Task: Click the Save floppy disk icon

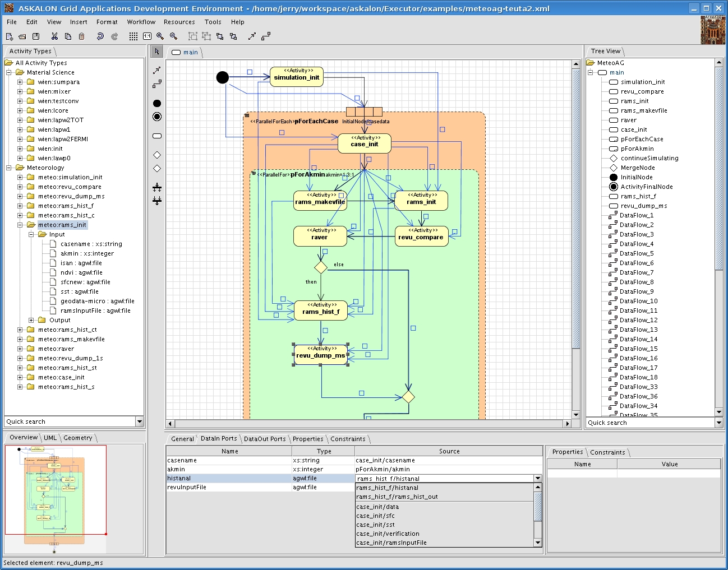Action: click(x=36, y=36)
